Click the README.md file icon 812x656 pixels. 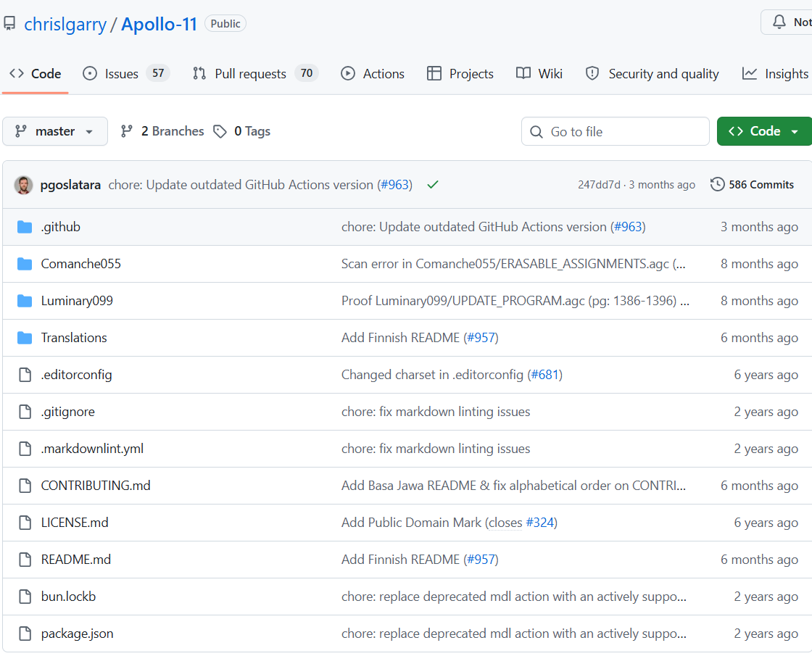[25, 560]
